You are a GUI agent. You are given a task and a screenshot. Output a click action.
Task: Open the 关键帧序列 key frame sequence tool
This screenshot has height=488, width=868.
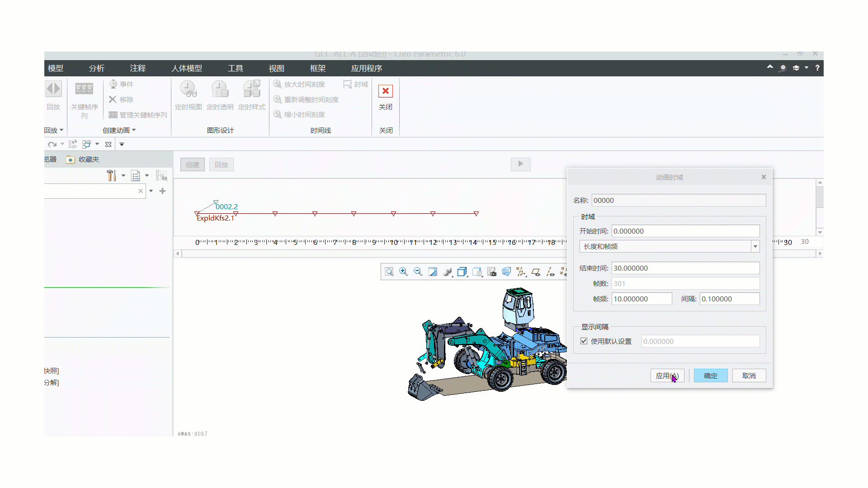coord(84,89)
